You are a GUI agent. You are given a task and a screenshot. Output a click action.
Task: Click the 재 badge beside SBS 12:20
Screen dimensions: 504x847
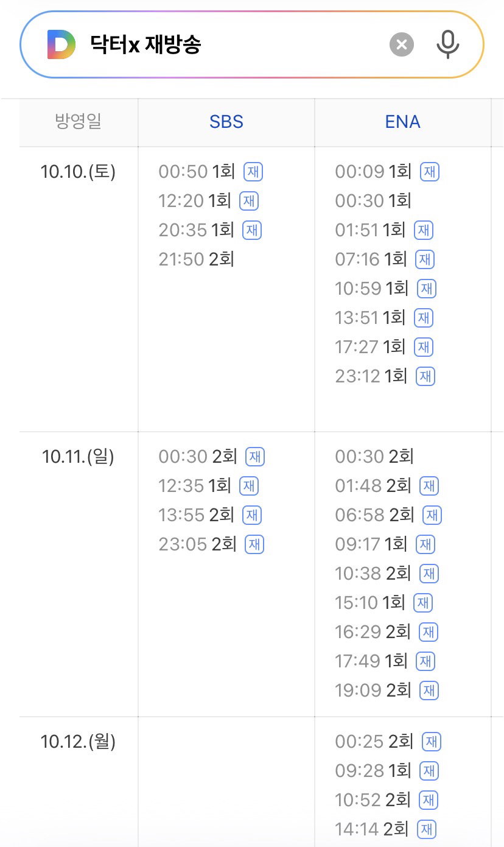click(249, 201)
